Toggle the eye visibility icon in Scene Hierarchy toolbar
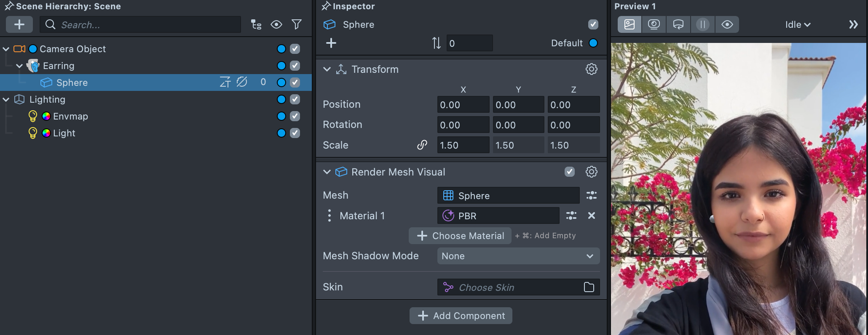868x335 pixels. point(276,24)
